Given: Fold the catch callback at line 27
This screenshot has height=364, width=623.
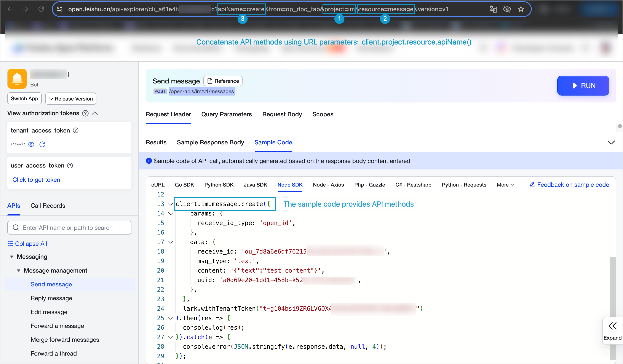Looking at the screenshot, I should tap(171, 337).
